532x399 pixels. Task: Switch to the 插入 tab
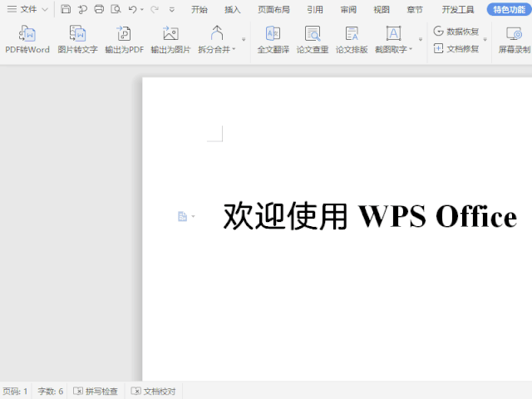233,9
